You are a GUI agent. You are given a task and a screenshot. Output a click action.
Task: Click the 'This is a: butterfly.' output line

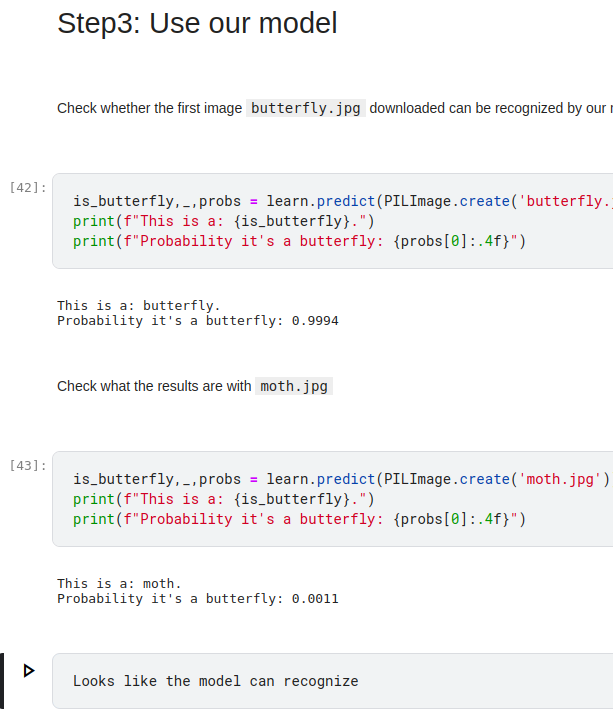[138, 305]
